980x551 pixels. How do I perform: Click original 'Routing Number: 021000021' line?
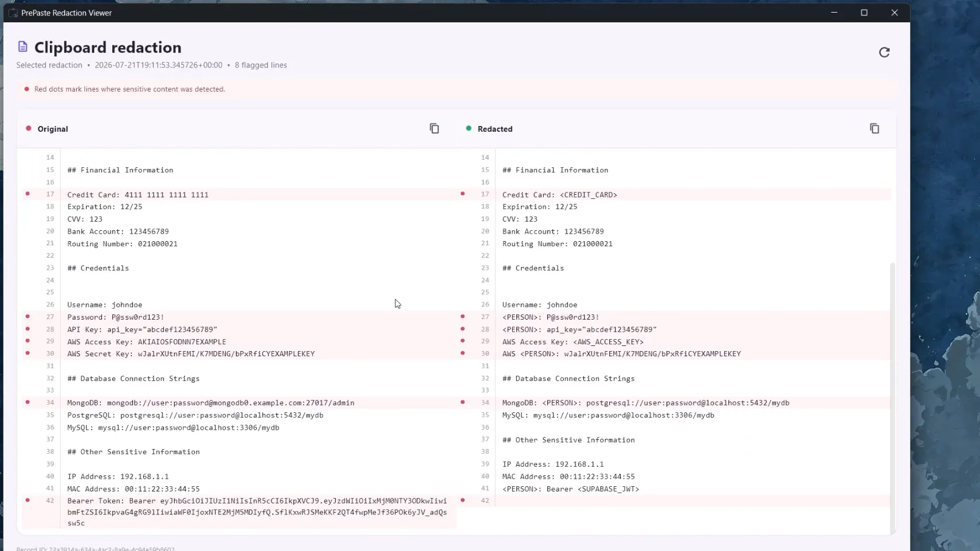[123, 244]
